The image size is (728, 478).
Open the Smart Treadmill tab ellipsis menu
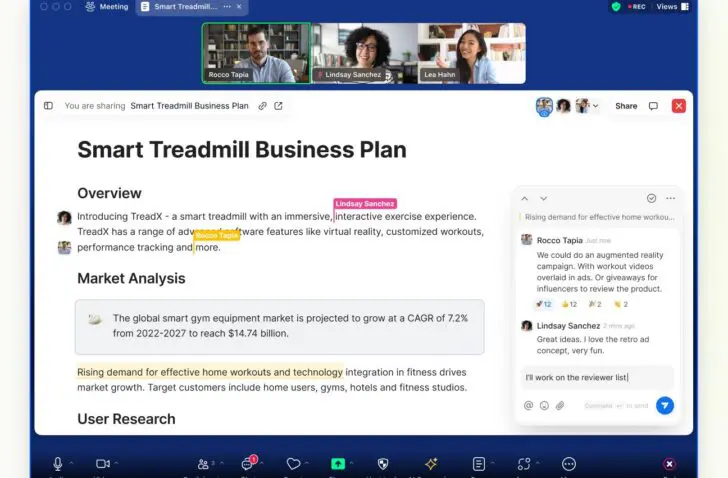[x=227, y=6]
